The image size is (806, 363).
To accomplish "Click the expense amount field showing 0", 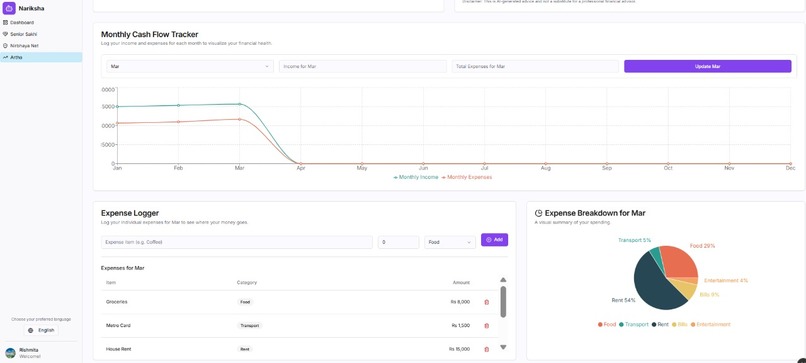I will (398, 242).
